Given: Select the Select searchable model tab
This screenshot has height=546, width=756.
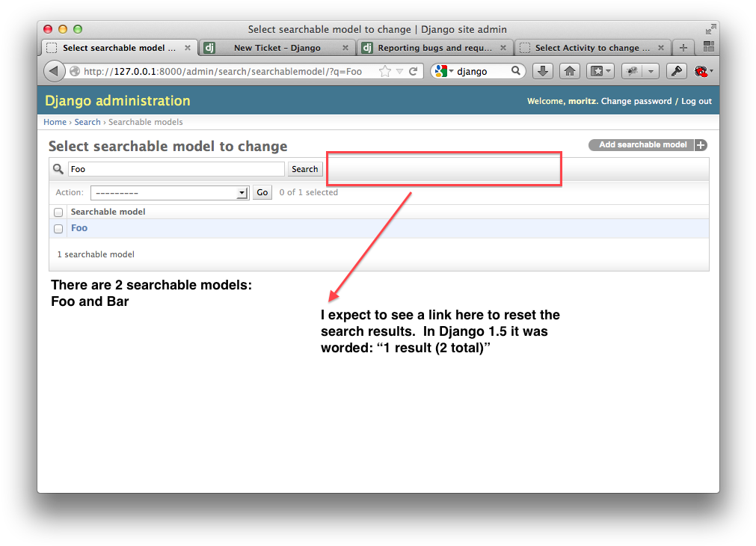Looking at the screenshot, I should click(x=119, y=48).
